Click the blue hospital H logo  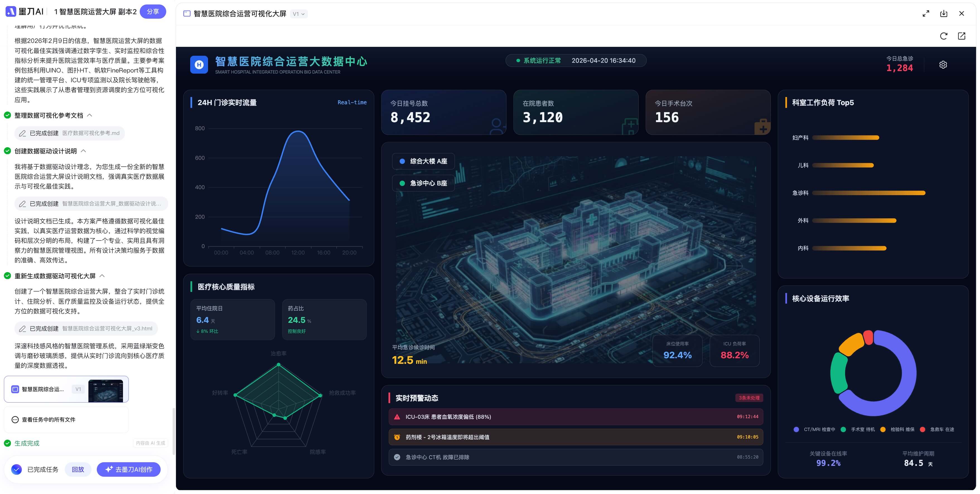199,65
